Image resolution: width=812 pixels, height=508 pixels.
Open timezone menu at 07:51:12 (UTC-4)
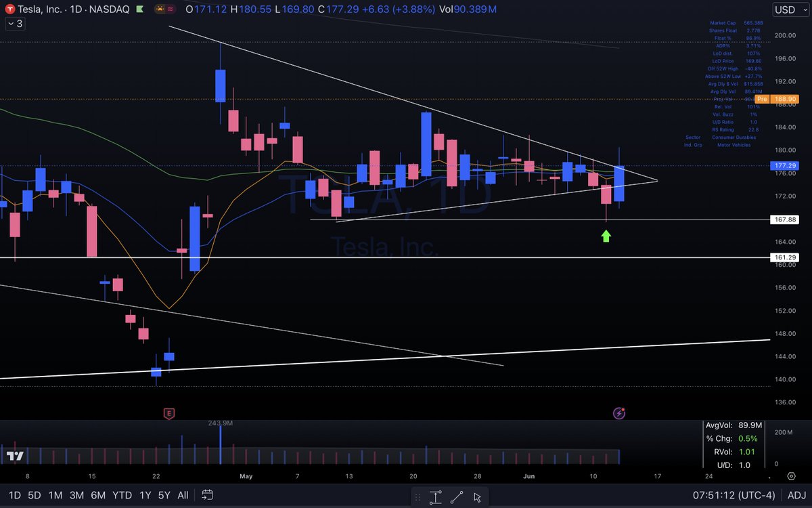[735, 495]
